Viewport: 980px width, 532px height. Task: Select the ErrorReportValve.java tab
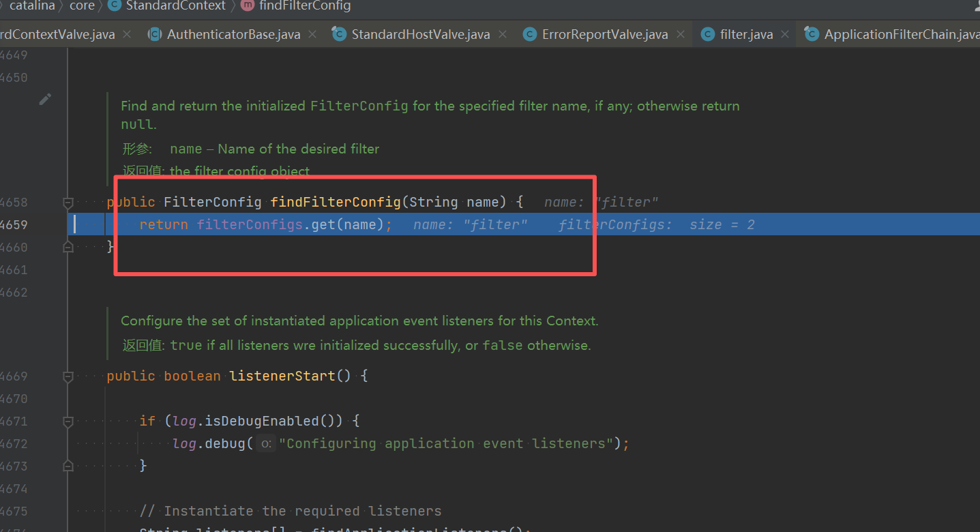click(x=605, y=34)
